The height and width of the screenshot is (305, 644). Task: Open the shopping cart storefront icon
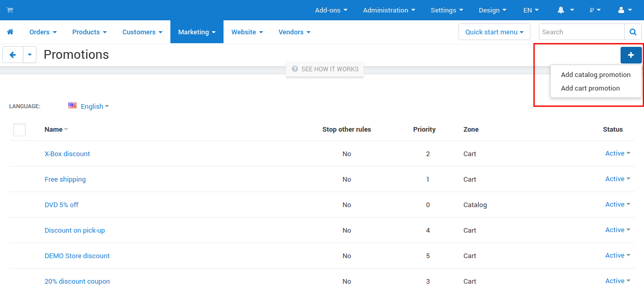pyautogui.click(x=10, y=10)
